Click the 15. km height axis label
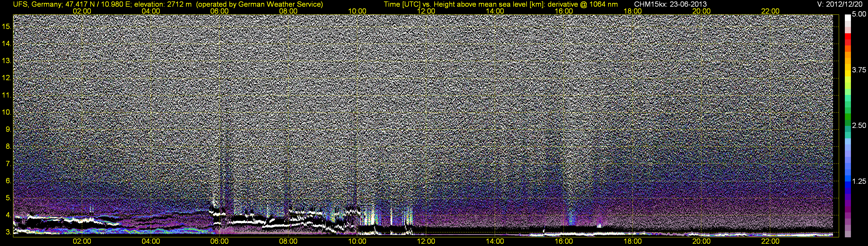The image size is (868, 246). tap(7, 26)
